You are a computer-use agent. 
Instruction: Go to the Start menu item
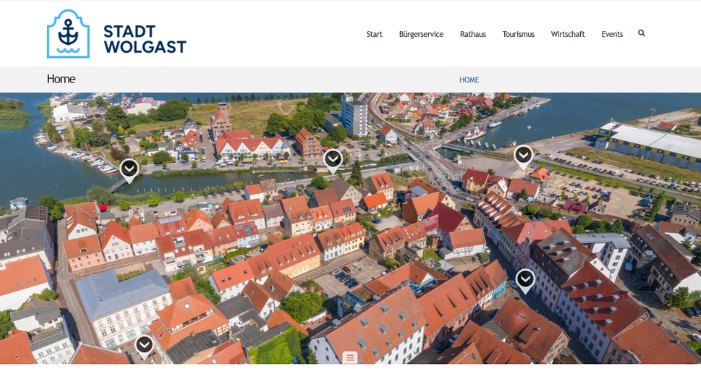pyautogui.click(x=374, y=34)
